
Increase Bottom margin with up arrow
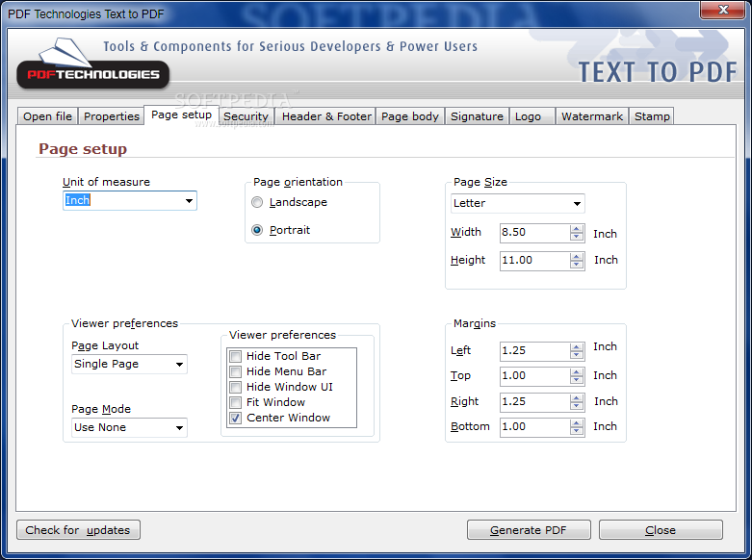point(577,422)
